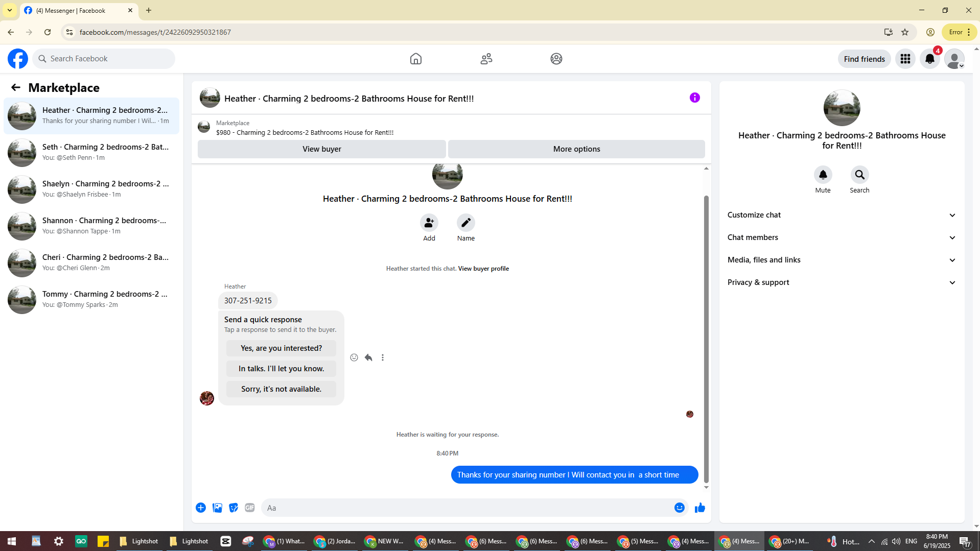The height and width of the screenshot is (551, 980).
Task: Open listing thumbnail in right panel
Action: tap(842, 108)
